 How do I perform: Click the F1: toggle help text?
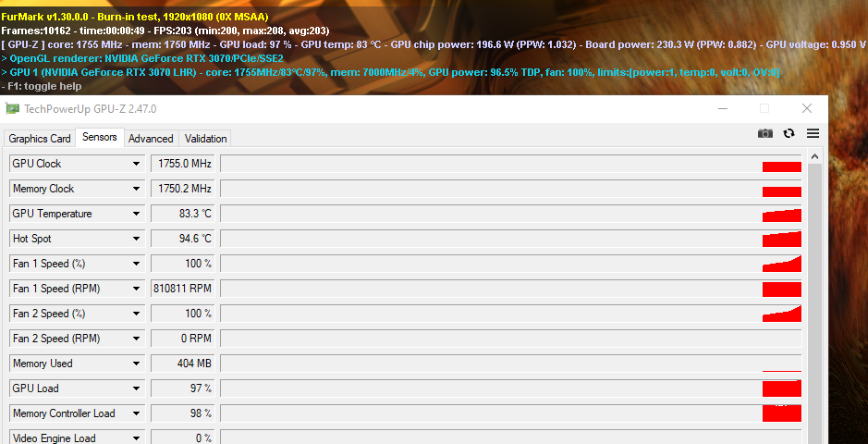click(x=42, y=86)
